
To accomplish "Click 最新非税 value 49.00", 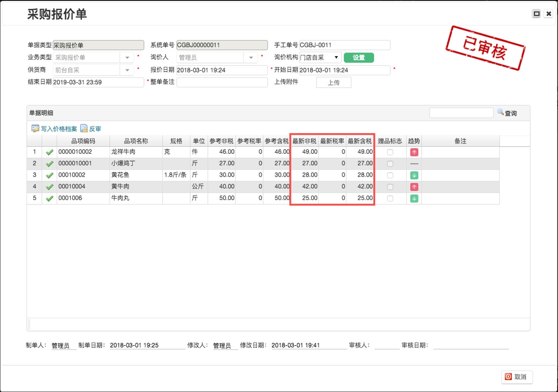I will 310,152.
